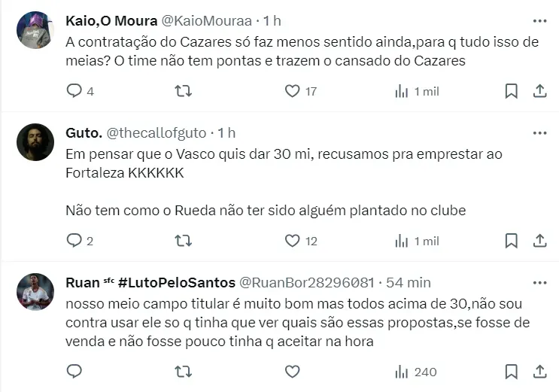This screenshot has height=392, width=559.
Task: Open @thecallofguto profile handle link
Action: pos(156,133)
